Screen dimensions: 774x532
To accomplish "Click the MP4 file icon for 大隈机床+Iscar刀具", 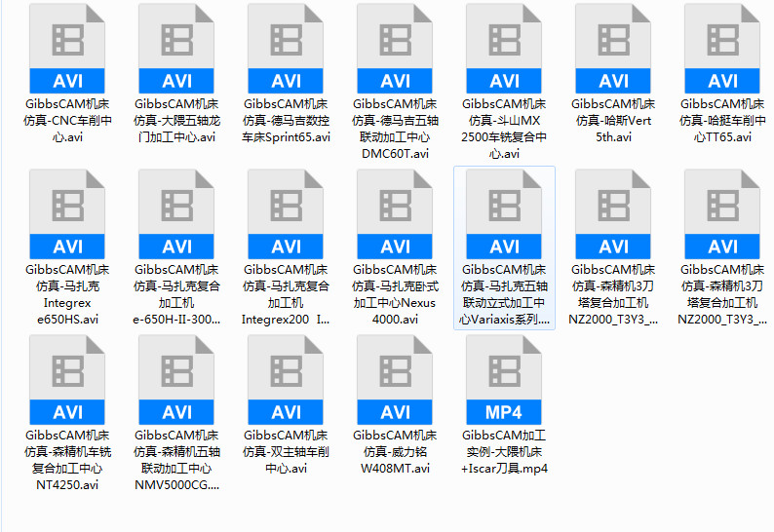I will (504, 380).
